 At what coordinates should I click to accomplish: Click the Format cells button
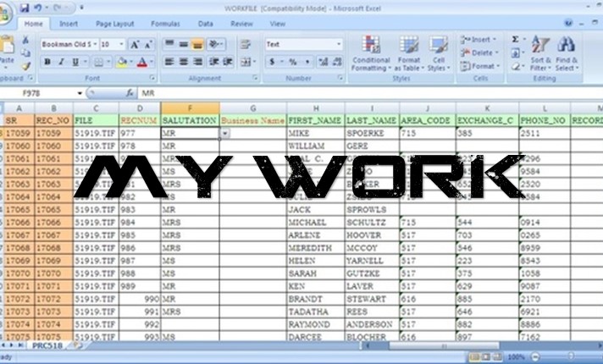point(480,66)
